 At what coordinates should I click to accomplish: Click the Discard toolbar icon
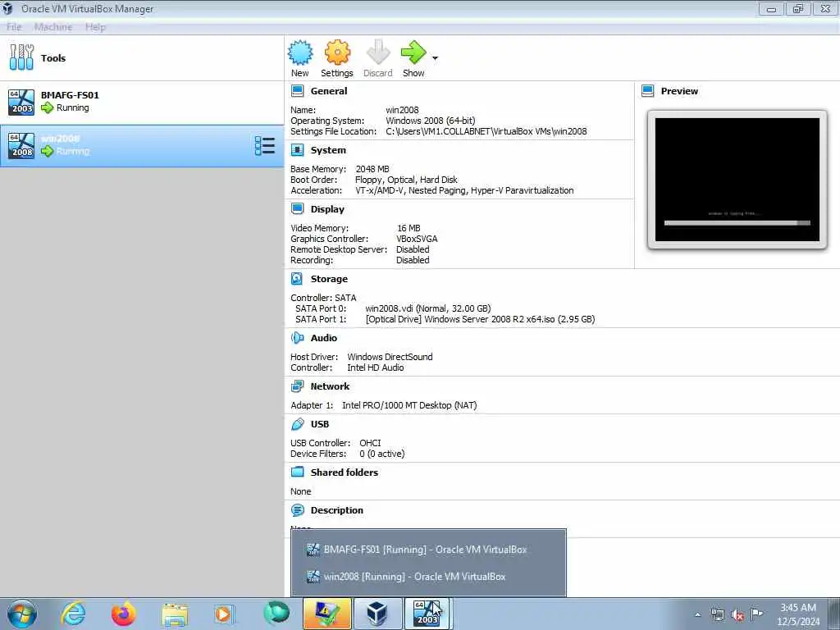pyautogui.click(x=377, y=58)
